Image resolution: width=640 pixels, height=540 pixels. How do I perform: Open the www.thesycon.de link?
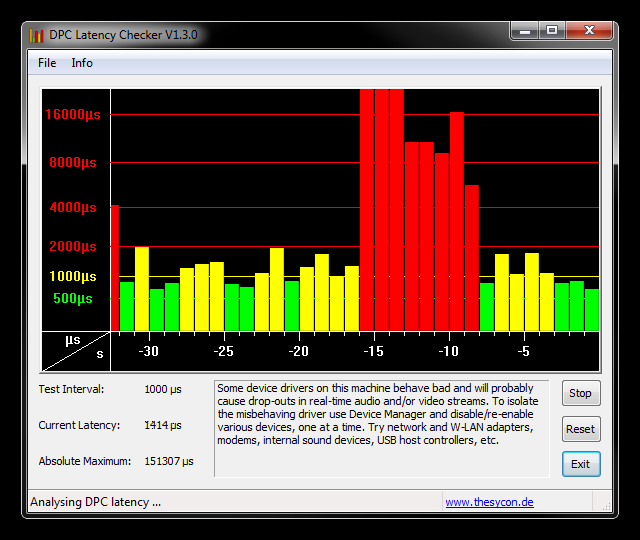tap(489, 502)
